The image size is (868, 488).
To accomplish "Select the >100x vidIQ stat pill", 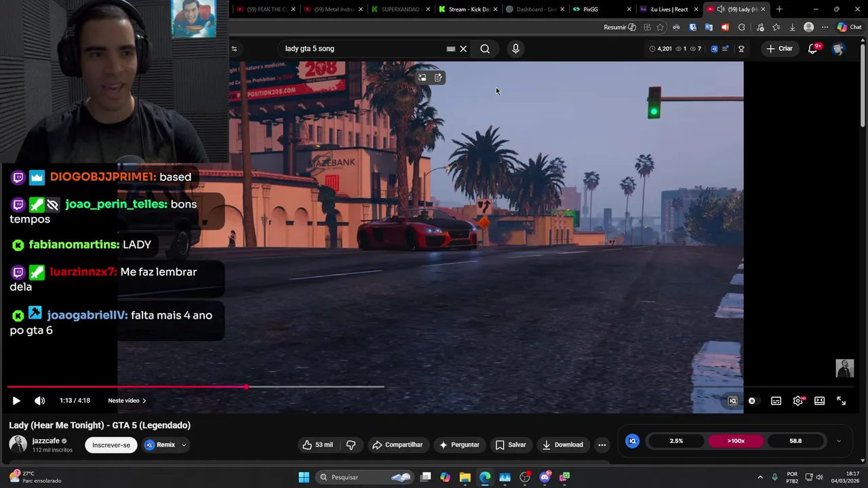I will click(x=736, y=441).
